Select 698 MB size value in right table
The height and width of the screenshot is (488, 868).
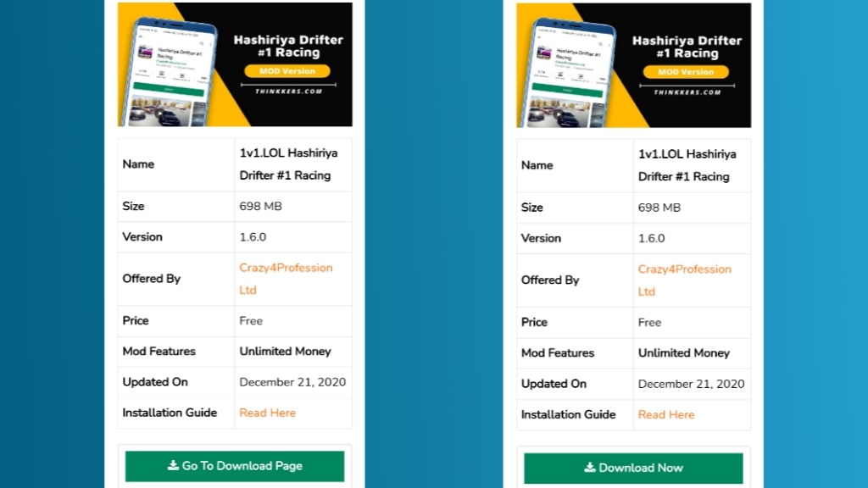(659, 208)
